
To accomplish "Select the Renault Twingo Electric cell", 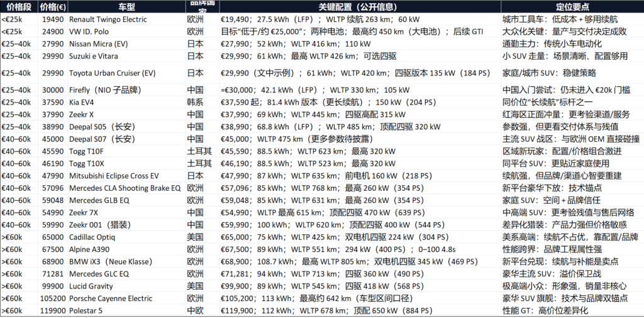I will click(x=108, y=20).
